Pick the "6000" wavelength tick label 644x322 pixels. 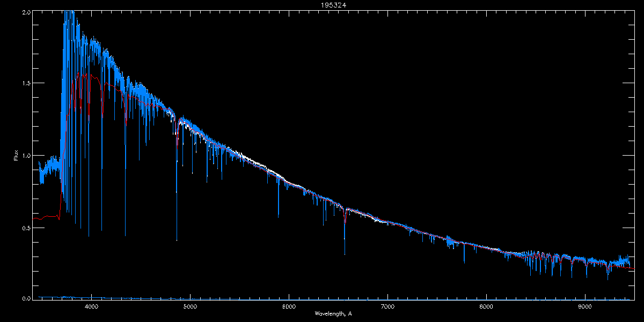(289, 307)
